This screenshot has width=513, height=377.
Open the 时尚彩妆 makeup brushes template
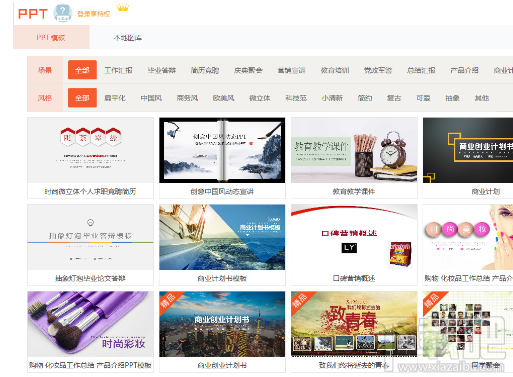tap(90, 324)
